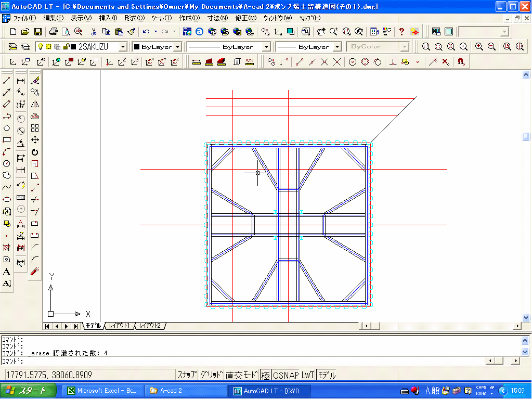Image resolution: width=532 pixels, height=399 pixels.
Task: Open the 編集(E) menu
Action: pos(53,18)
